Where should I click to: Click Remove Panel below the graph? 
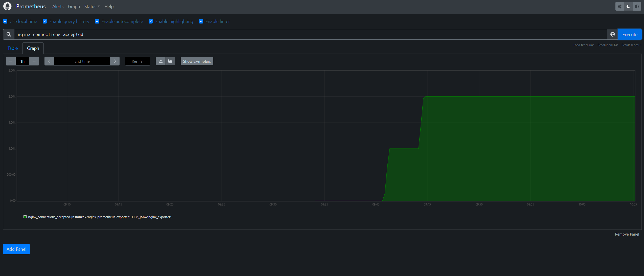(x=627, y=234)
